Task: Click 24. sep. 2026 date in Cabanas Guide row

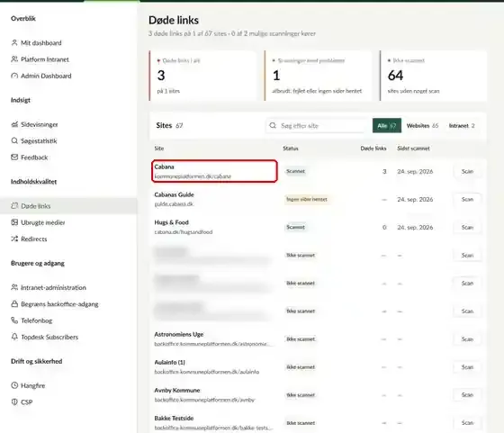Action: [415, 199]
